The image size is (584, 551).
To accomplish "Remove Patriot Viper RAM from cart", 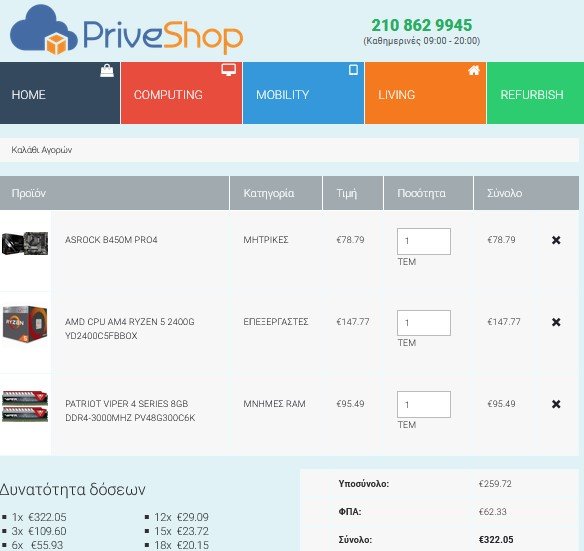I will (x=556, y=404).
